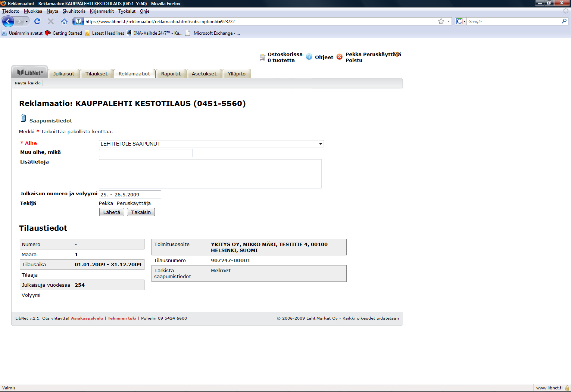Open the Latest Headlines feed bookmark
This screenshot has height=392, width=571.
(x=104, y=33)
